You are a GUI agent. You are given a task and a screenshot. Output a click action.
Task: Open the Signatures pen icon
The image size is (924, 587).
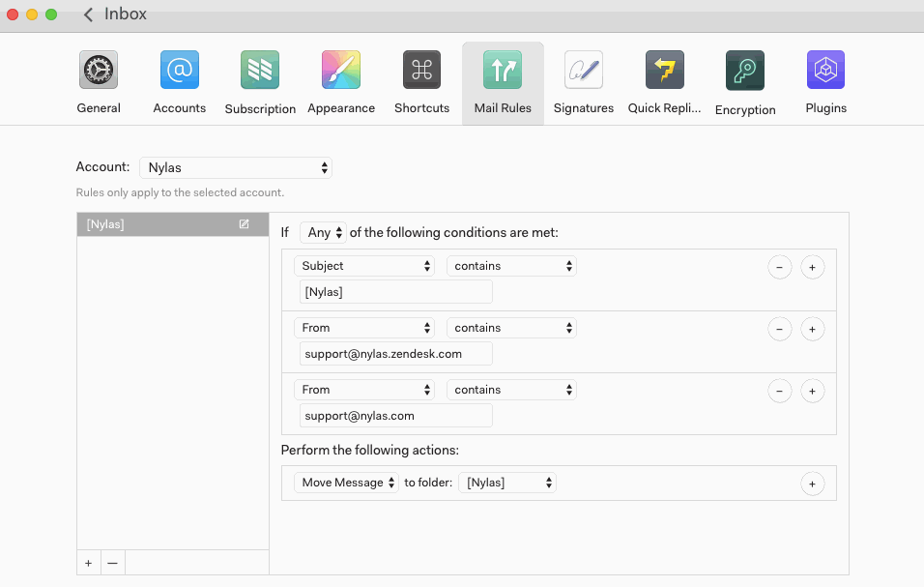pyautogui.click(x=584, y=71)
